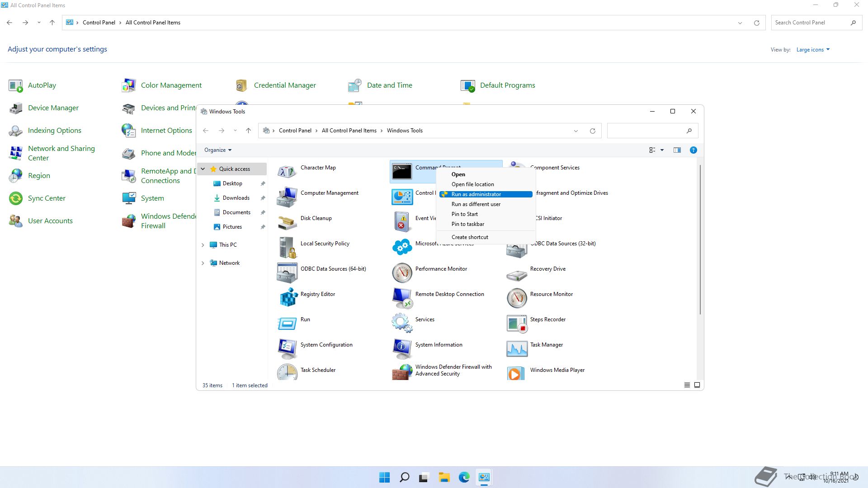
Task: Select Pictures in Quick access
Action: tap(232, 227)
